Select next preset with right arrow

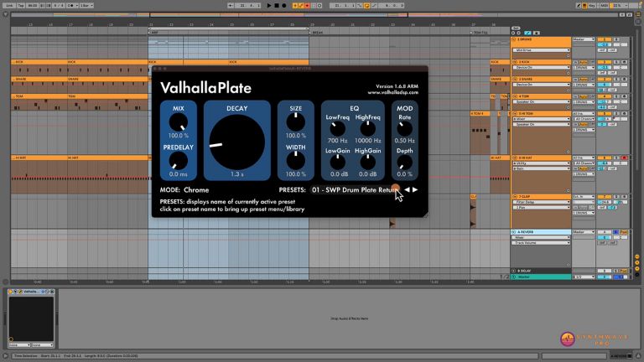point(415,189)
